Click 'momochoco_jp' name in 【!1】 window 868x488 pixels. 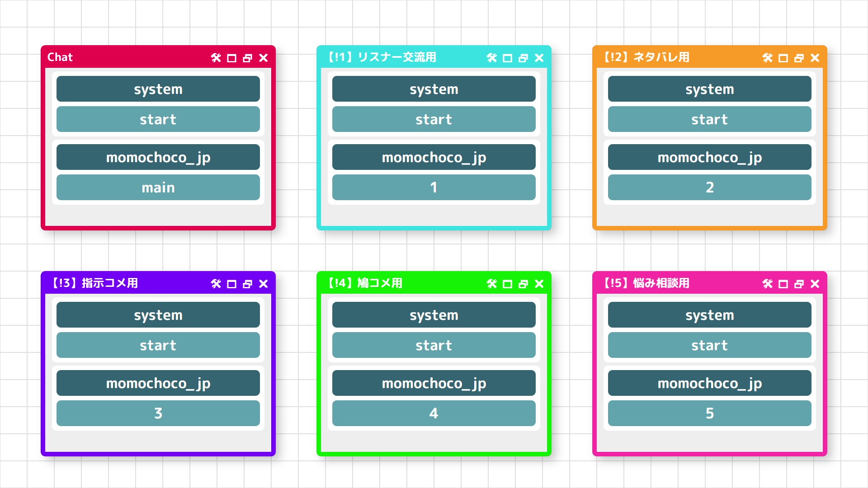pos(434,157)
